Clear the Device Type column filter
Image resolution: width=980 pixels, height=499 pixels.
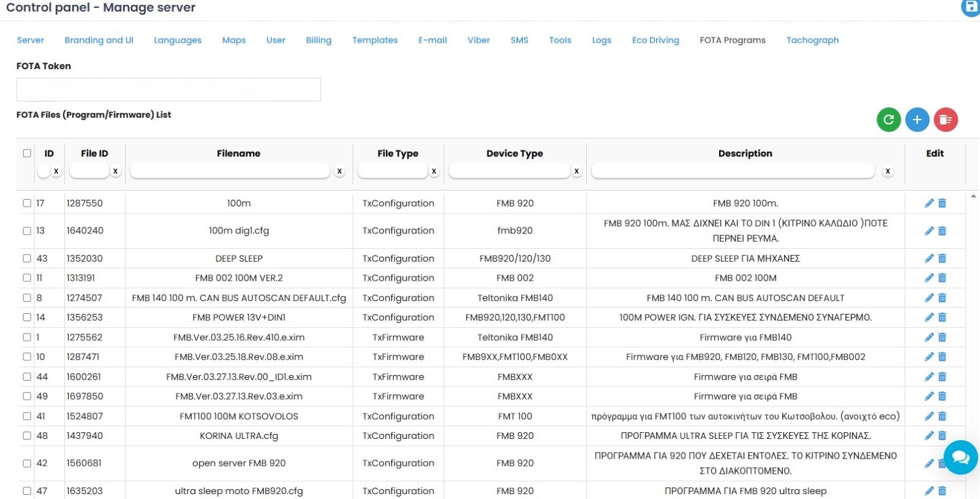pos(576,171)
